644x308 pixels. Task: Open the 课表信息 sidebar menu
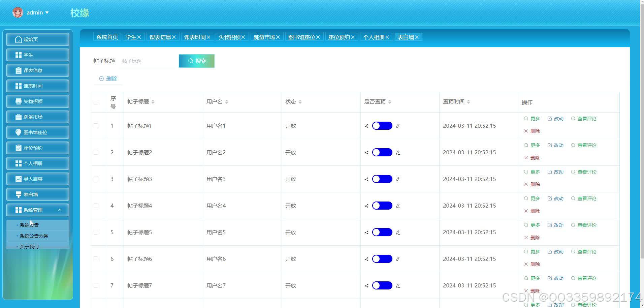pos(38,70)
